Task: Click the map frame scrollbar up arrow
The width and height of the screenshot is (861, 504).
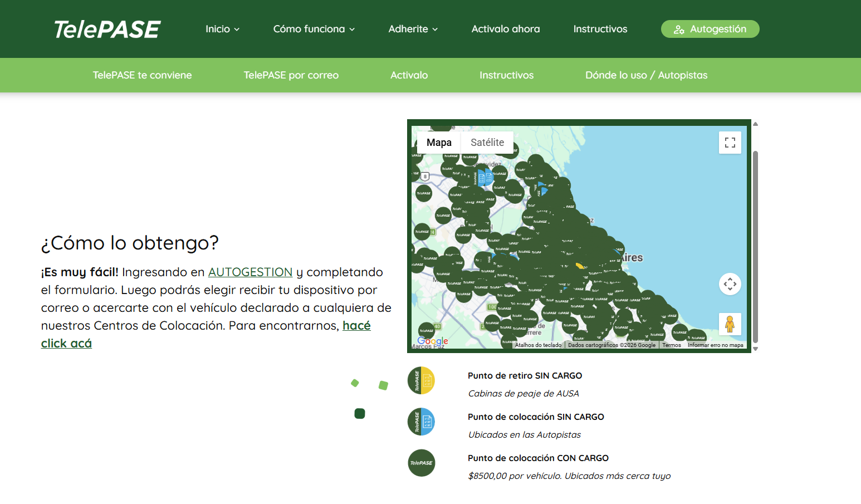Action: pyautogui.click(x=756, y=124)
